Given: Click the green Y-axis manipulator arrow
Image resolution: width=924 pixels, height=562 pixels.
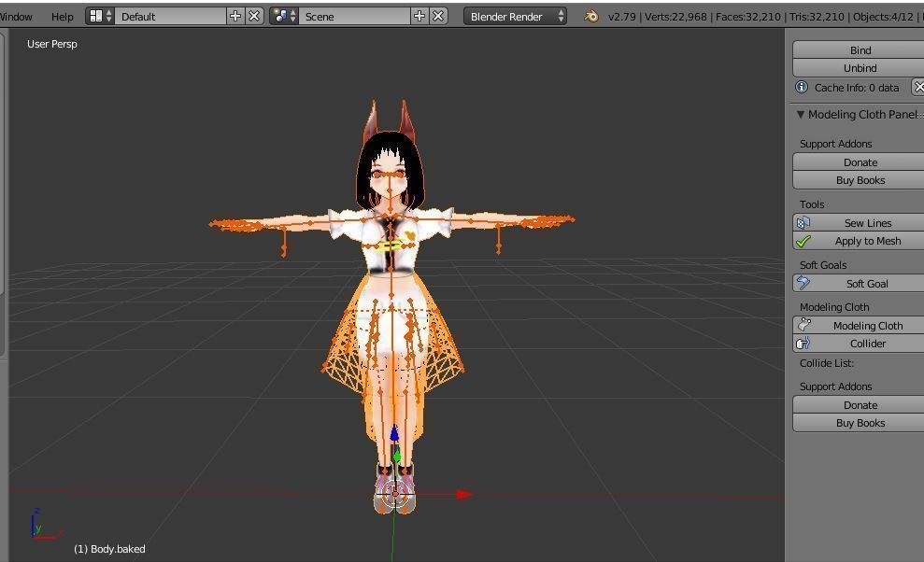Looking at the screenshot, I should pyautogui.click(x=397, y=455).
